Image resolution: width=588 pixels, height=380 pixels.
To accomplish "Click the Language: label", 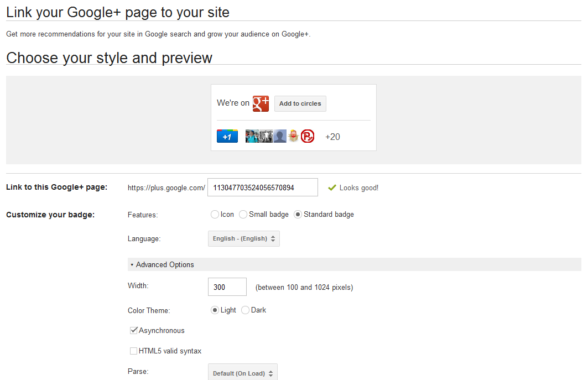I will [x=144, y=239].
